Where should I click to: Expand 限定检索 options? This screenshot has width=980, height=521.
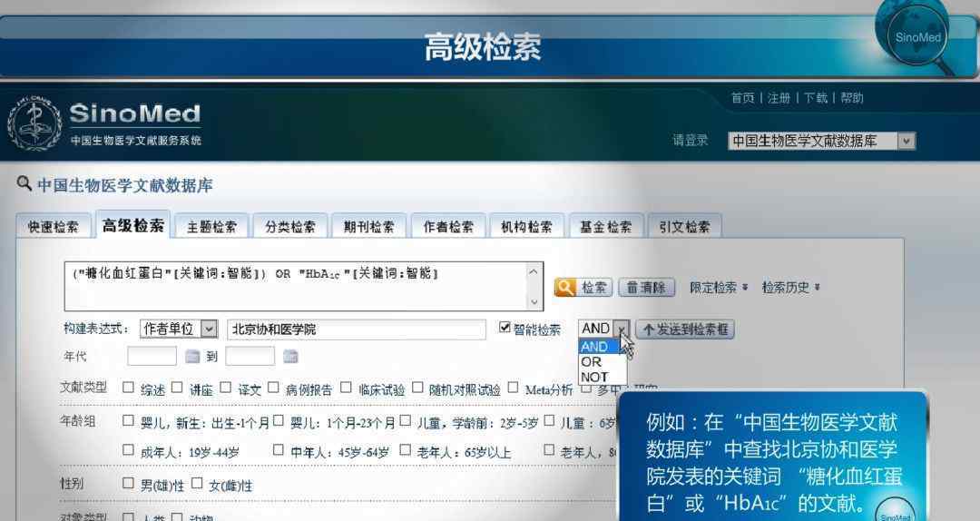[719, 288]
